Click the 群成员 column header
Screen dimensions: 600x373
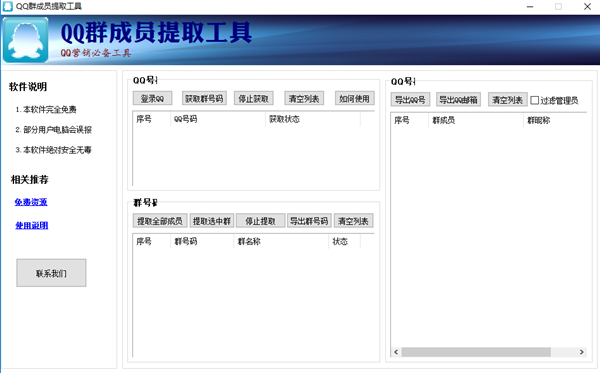point(476,120)
